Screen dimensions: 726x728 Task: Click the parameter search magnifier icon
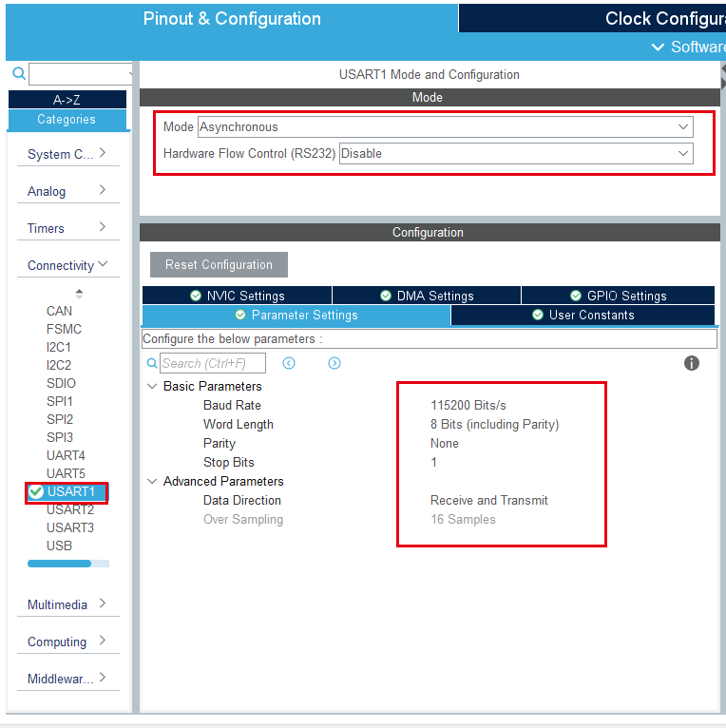point(152,363)
